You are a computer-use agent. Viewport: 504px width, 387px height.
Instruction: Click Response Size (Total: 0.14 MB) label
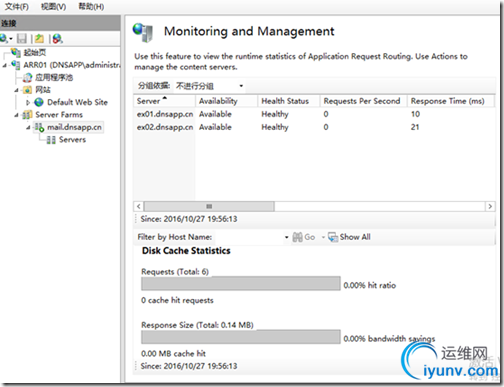click(197, 325)
